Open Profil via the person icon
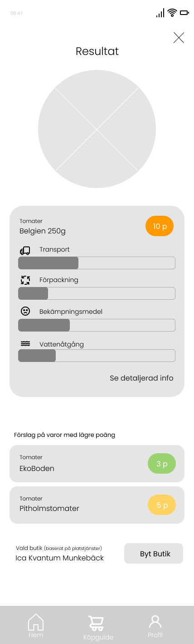This screenshot has width=194, height=644. tap(155, 622)
